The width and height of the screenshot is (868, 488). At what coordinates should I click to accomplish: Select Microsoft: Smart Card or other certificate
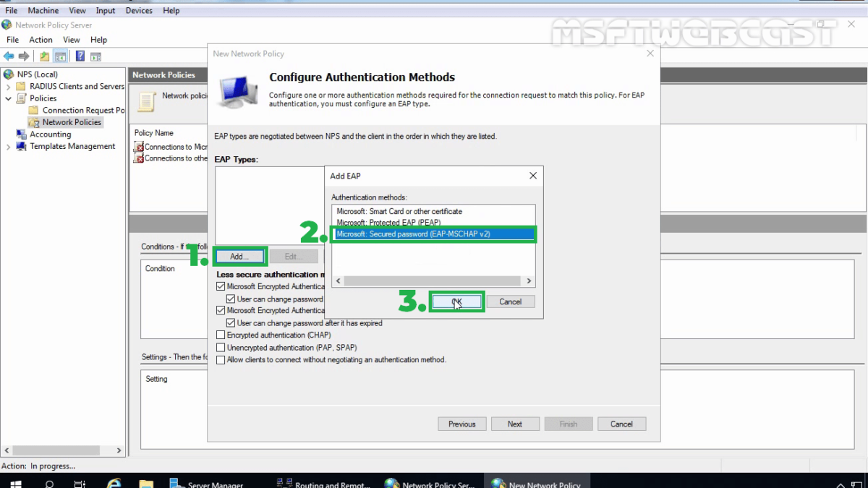(x=399, y=212)
